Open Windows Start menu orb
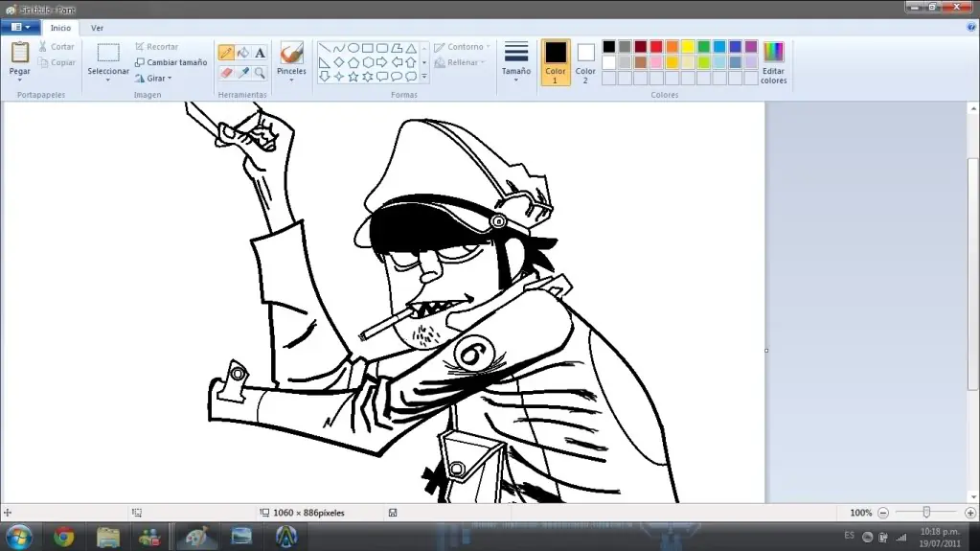Image resolution: width=980 pixels, height=551 pixels. coord(19,538)
